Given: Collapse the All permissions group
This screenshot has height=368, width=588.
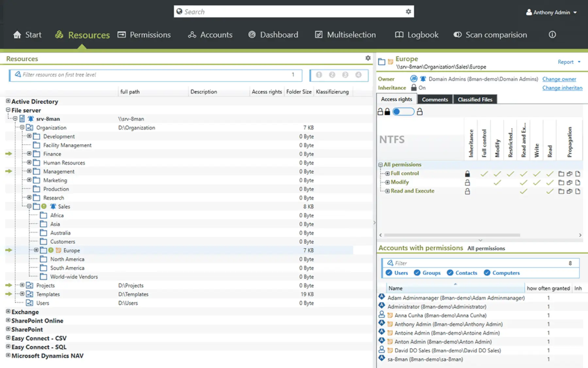Looking at the screenshot, I should tap(380, 165).
